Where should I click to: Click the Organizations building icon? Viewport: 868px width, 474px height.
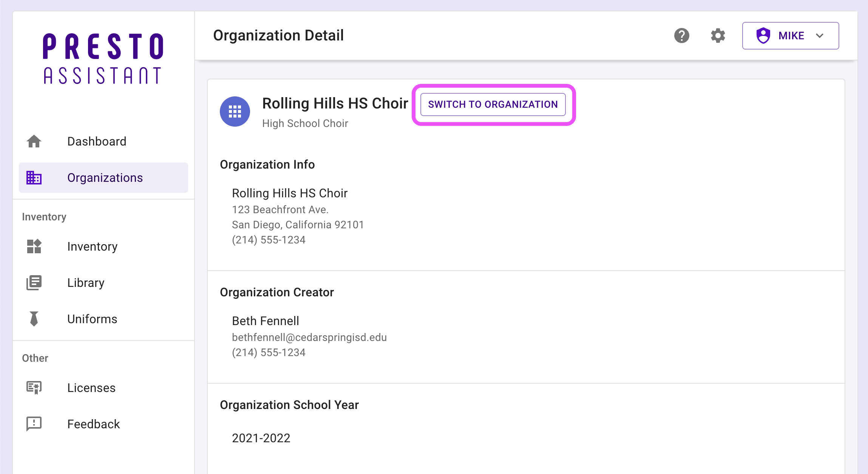[x=34, y=178]
